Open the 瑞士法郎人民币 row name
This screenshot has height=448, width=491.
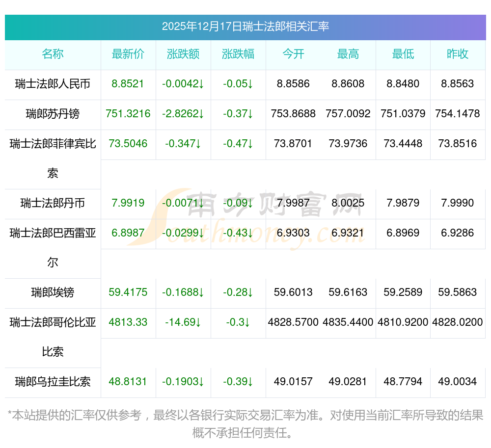[53, 84]
